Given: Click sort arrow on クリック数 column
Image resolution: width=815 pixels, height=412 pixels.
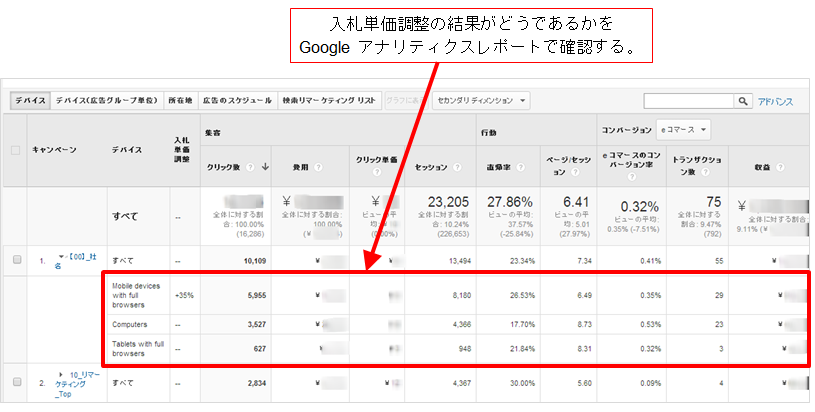Looking at the screenshot, I should (x=264, y=167).
